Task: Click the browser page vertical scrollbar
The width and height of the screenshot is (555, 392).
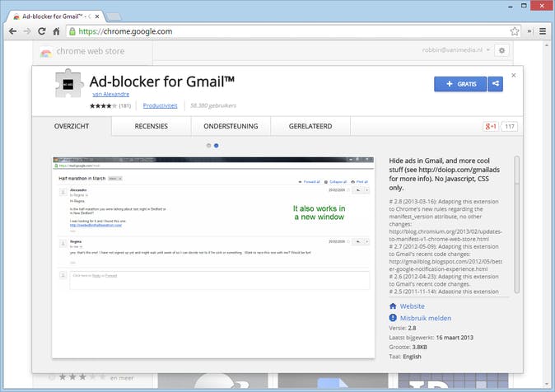Action: (548, 214)
